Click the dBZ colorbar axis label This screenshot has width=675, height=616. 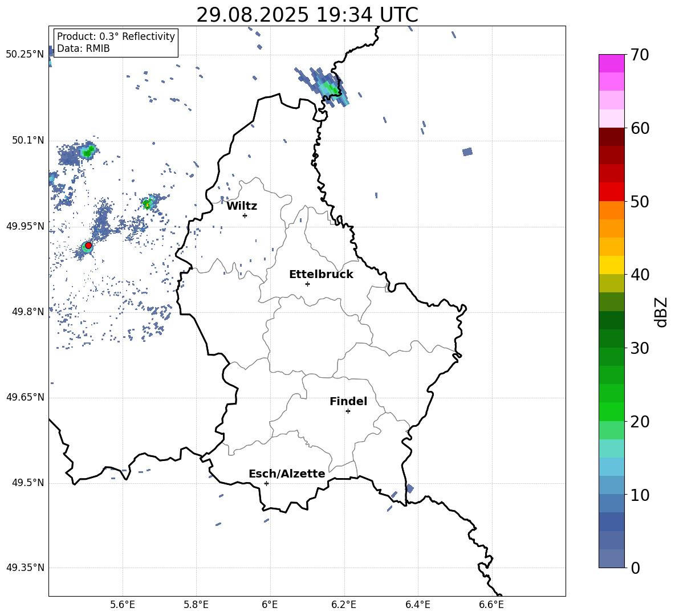click(662, 312)
